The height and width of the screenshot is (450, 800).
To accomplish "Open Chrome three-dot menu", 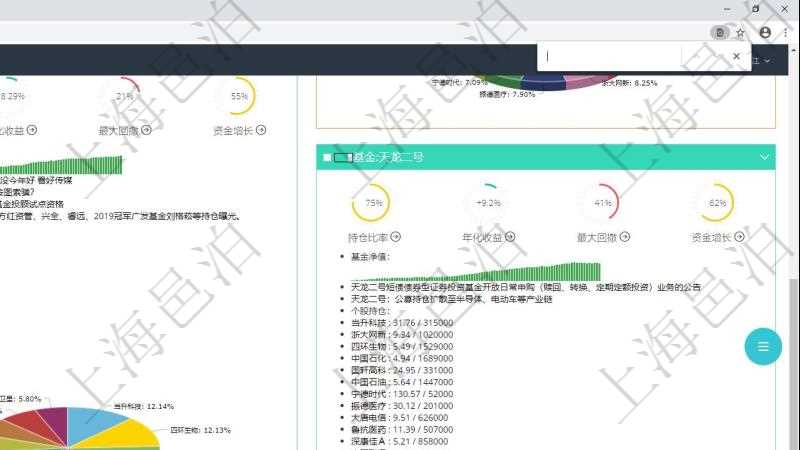I will tap(787, 32).
